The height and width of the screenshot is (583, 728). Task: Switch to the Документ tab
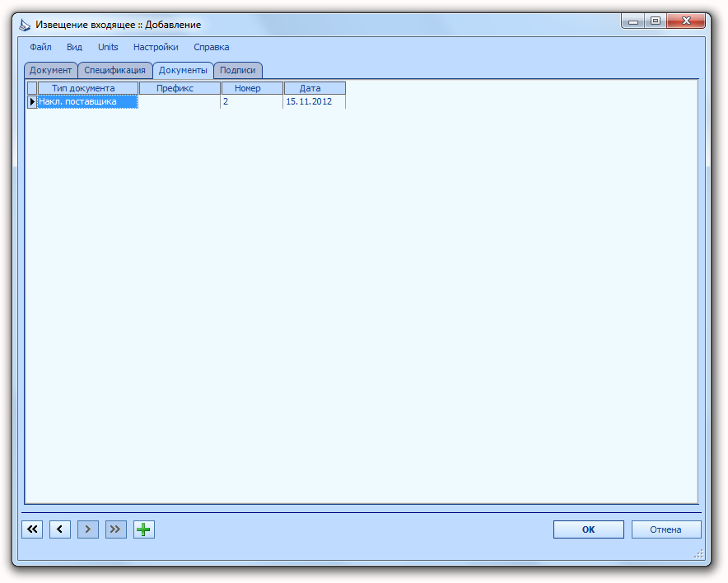(50, 70)
